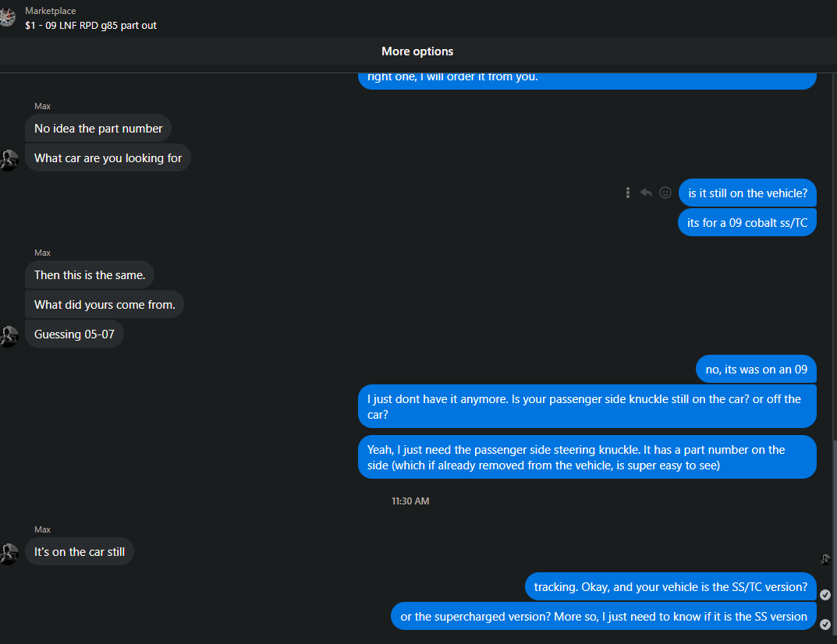Click the 'Then this is the same.' message
837x644 pixels.
click(90, 274)
